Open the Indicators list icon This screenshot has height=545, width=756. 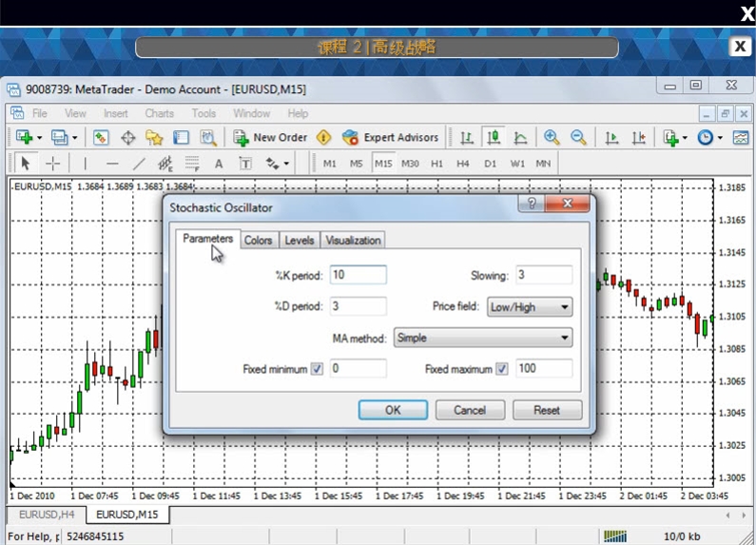(670, 138)
